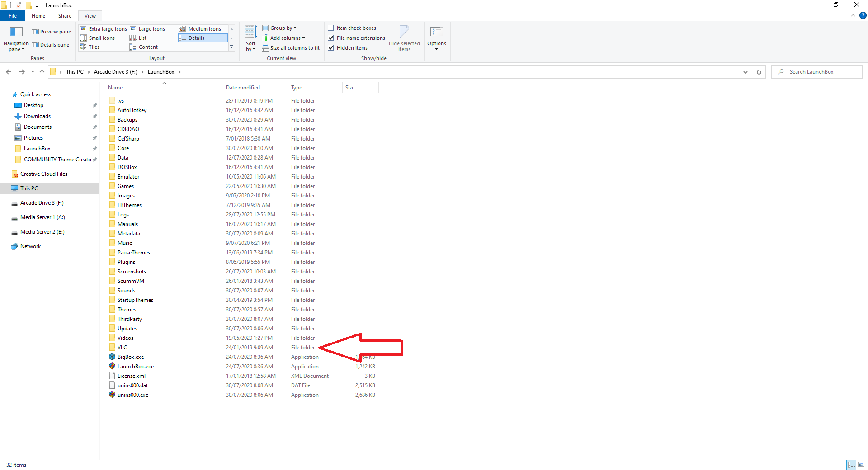Select the View ribbon tab

pos(90,16)
